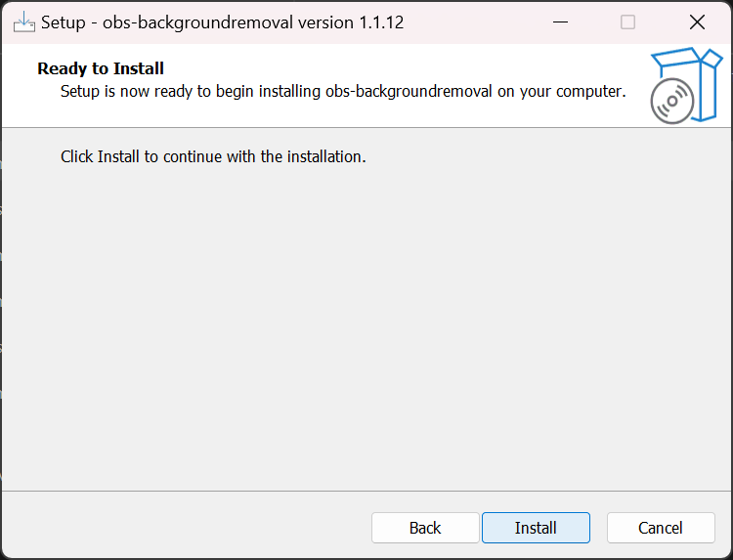Viewport: 733px width, 560px height.
Task: Go Back to the previous setup step
Action: [x=425, y=528]
